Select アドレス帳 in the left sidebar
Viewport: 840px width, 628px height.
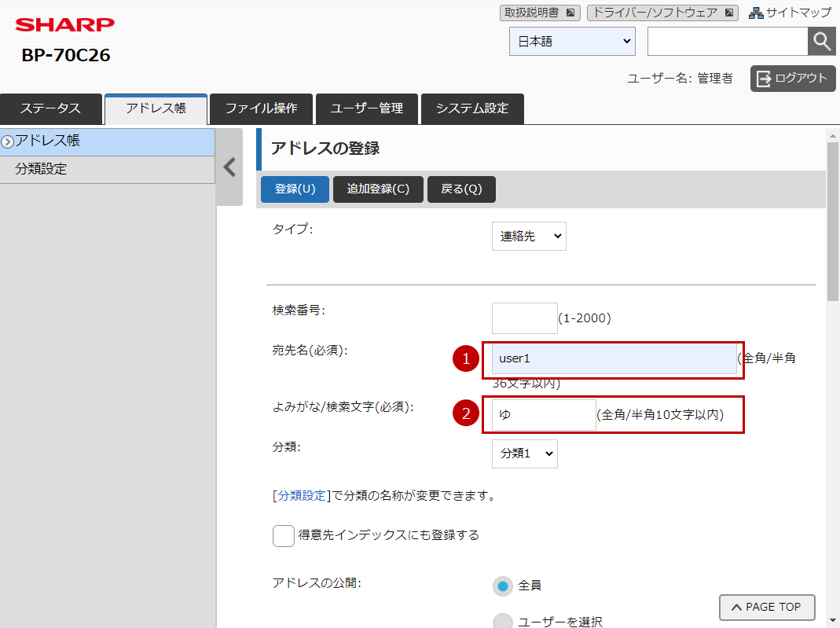pyautogui.click(x=107, y=141)
